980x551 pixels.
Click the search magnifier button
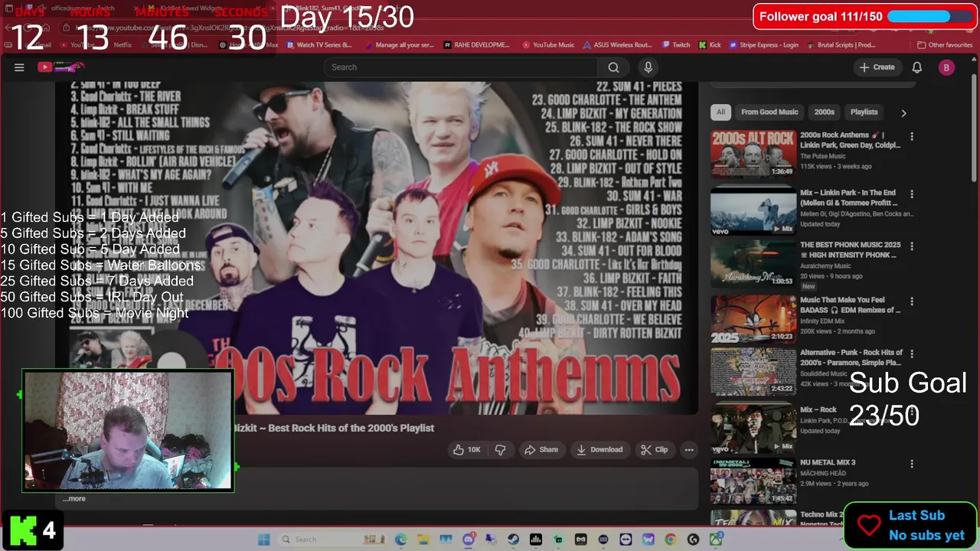tap(613, 67)
